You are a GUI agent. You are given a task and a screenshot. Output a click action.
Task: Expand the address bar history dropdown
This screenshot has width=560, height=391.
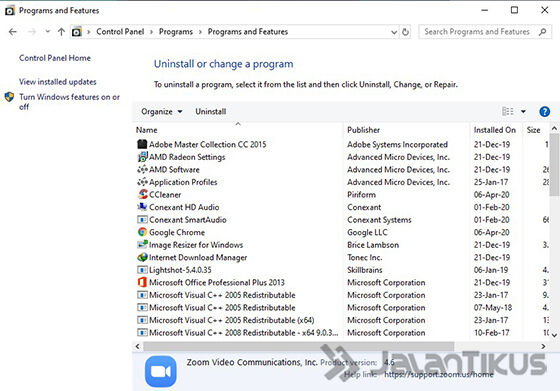click(x=394, y=32)
